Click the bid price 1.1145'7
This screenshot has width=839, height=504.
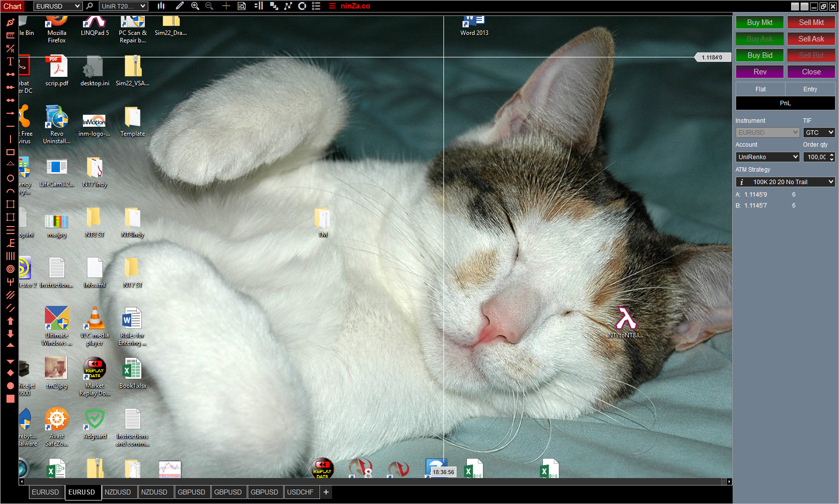[756, 206]
